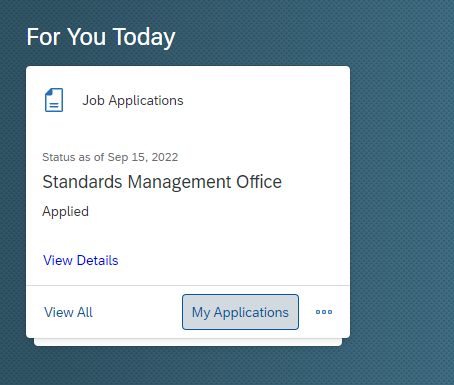Click the Applied status label
Screen dimensions: 454x385
coord(66,212)
